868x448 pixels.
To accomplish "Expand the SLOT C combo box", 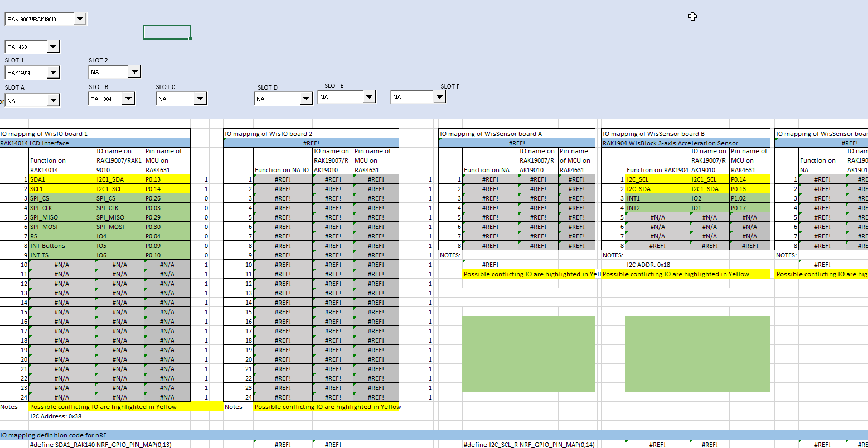I will 200,99.
